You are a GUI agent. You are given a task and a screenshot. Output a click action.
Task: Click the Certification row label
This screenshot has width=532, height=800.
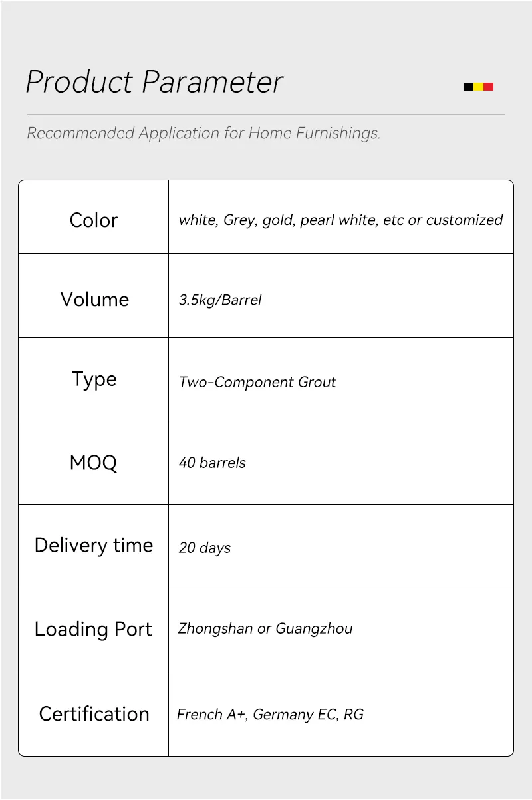tap(94, 714)
